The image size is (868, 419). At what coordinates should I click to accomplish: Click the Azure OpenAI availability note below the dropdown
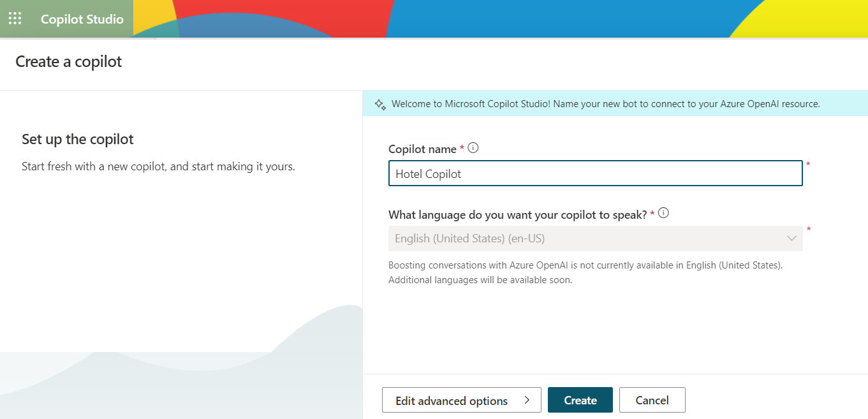pos(585,272)
